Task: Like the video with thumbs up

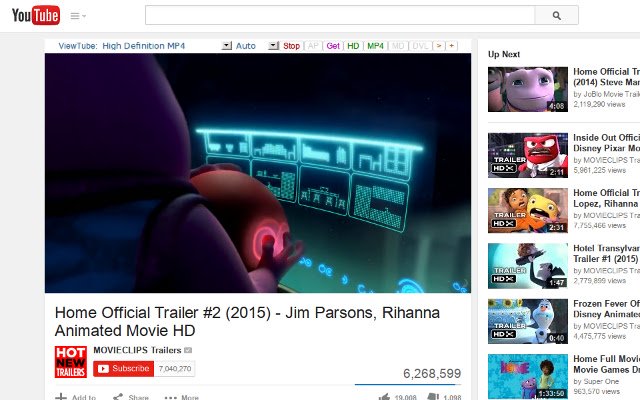Action: pos(397,397)
